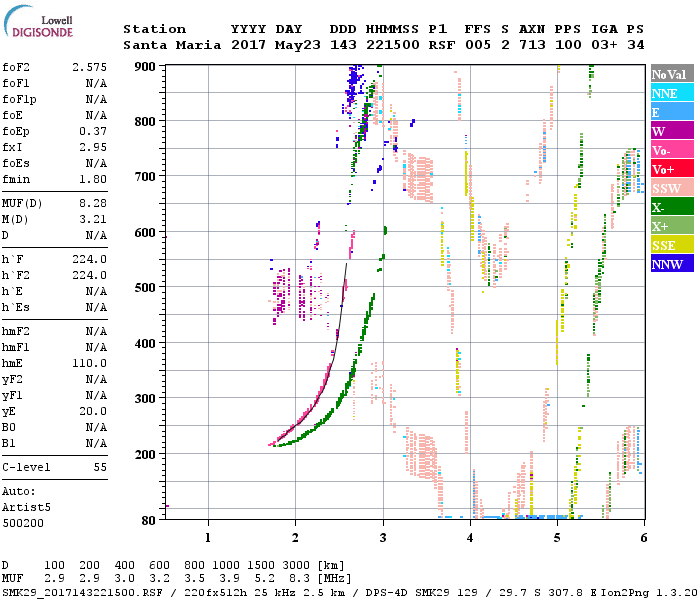The image size is (700, 600).
Task: Click the 900 km height axis label
Action: click(145, 67)
